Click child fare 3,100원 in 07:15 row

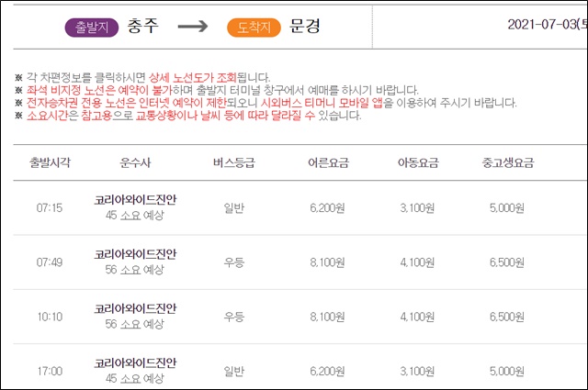click(x=417, y=207)
